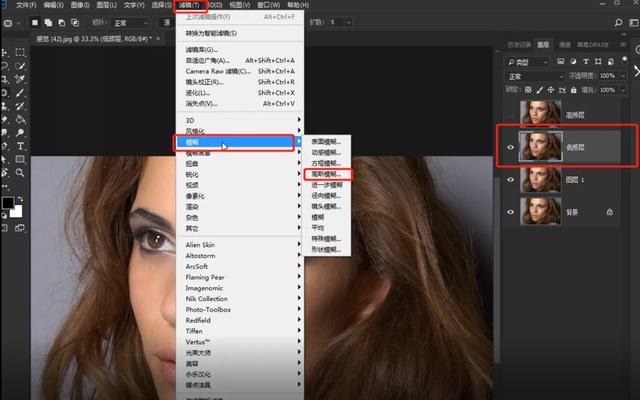Hide the 图层 1 layer
This screenshot has height=400, width=640.
click(510, 180)
